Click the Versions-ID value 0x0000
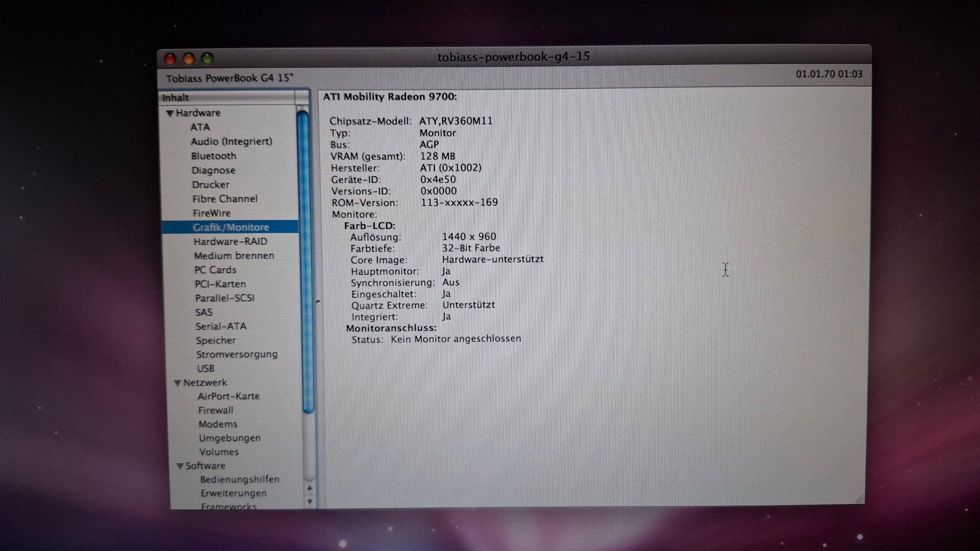This screenshot has width=980, height=551. click(x=438, y=191)
